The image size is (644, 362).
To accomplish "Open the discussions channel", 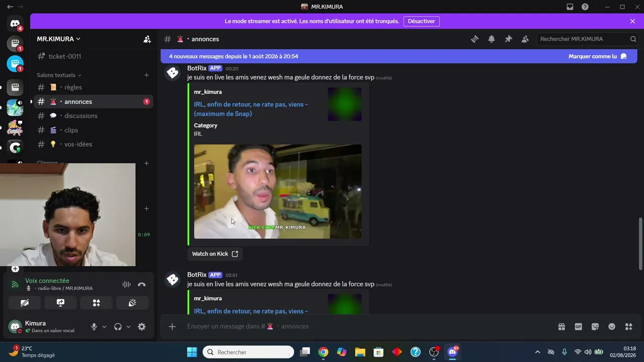I will tap(94, 116).
